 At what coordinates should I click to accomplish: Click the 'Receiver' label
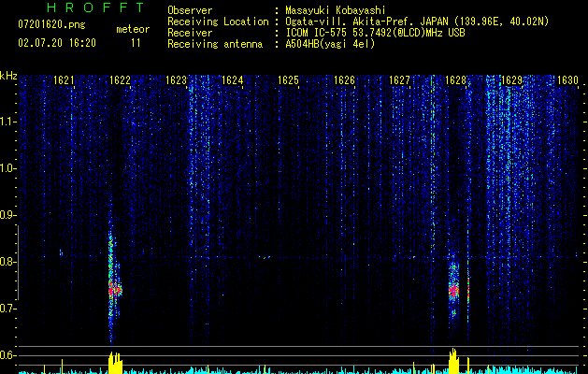click(190, 33)
